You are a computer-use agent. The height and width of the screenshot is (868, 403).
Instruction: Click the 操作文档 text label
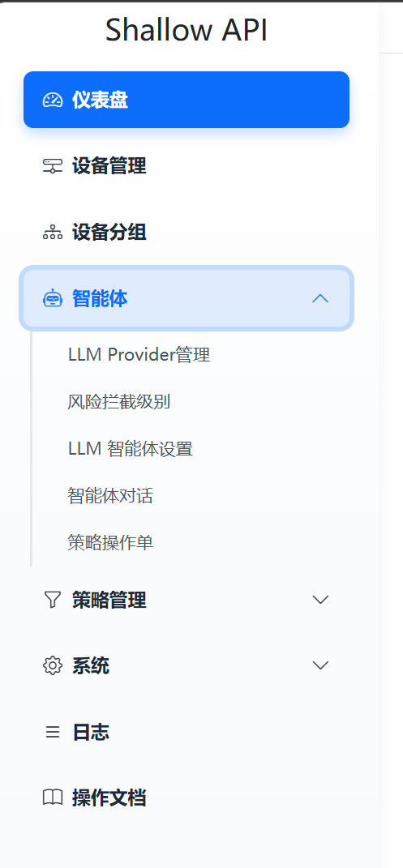109,797
